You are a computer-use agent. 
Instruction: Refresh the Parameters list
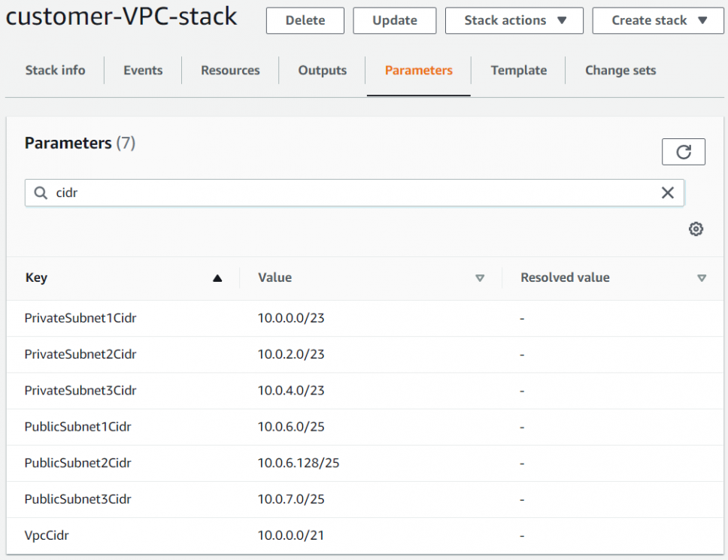(x=683, y=151)
